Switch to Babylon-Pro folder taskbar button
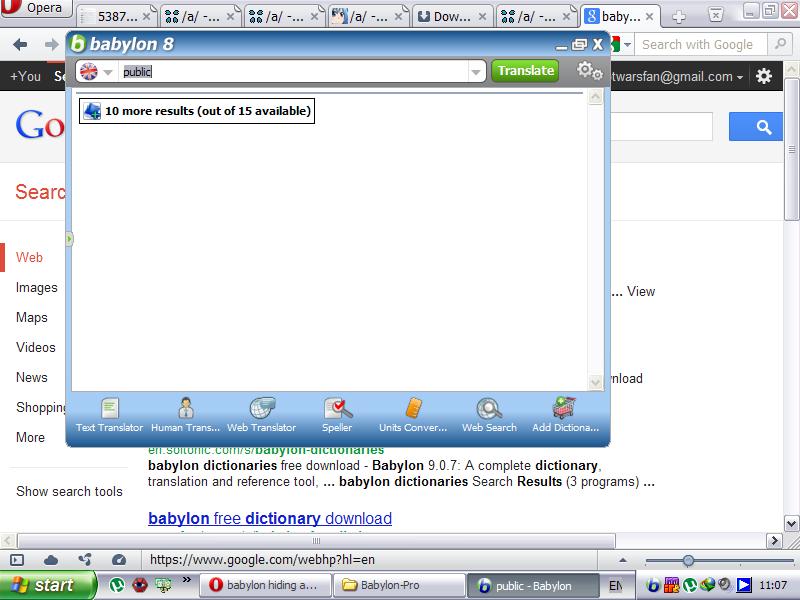800x600 pixels. (398, 585)
